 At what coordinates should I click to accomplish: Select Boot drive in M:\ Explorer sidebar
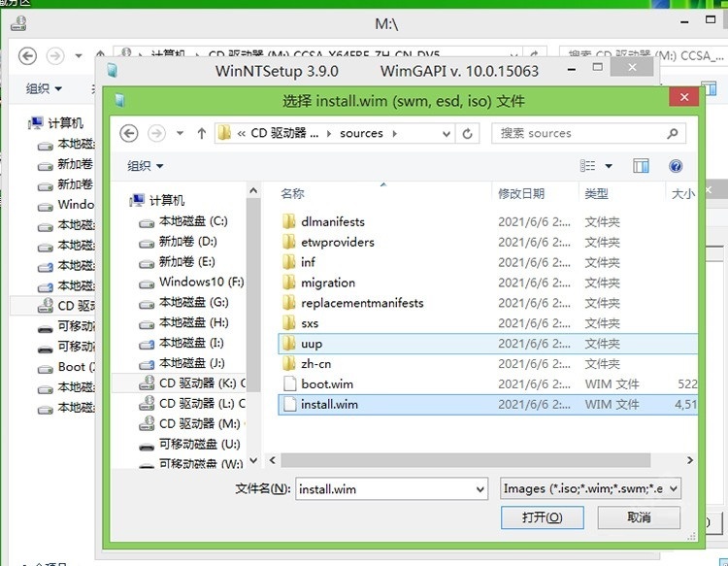pos(66,367)
